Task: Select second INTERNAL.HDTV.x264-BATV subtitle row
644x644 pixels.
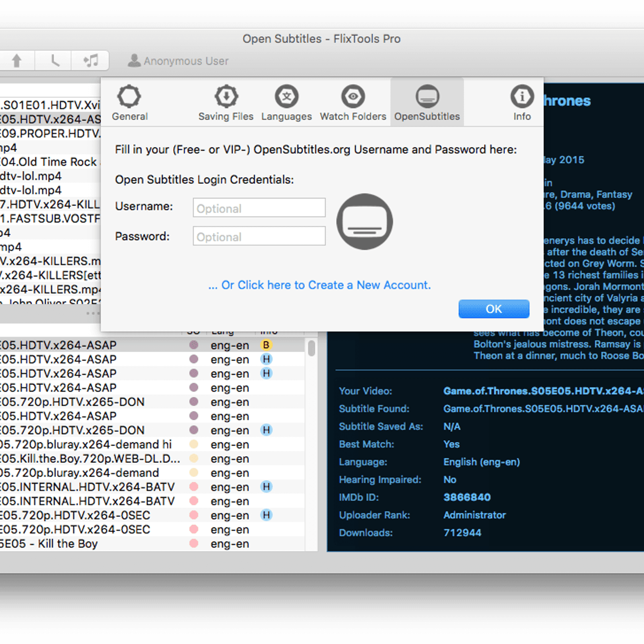Action: pyautogui.click(x=152, y=501)
